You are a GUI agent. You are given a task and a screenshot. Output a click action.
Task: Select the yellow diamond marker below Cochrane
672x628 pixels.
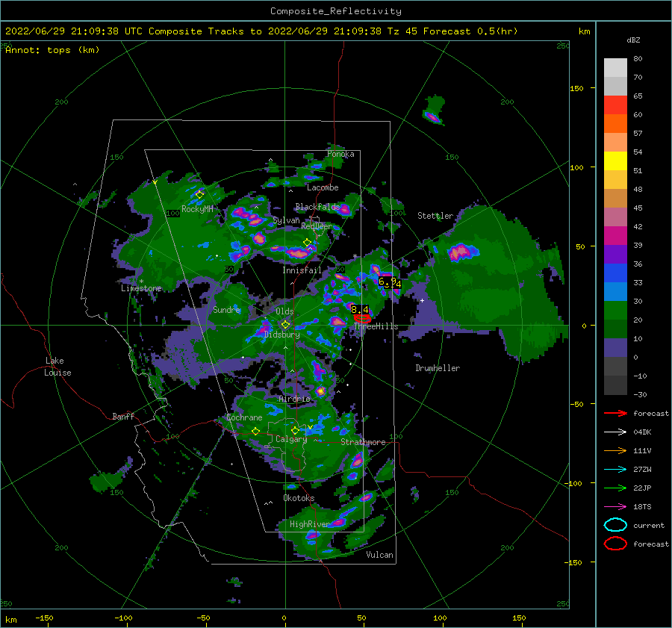[255, 432]
